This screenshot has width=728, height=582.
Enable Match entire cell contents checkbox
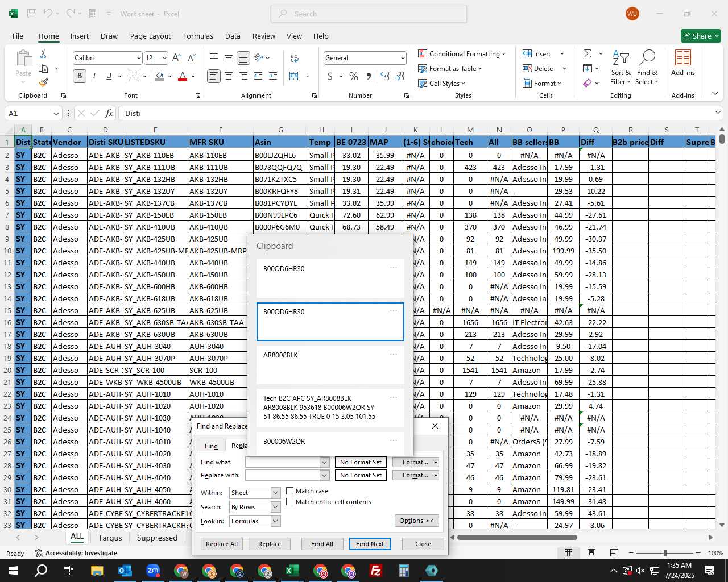(x=290, y=502)
